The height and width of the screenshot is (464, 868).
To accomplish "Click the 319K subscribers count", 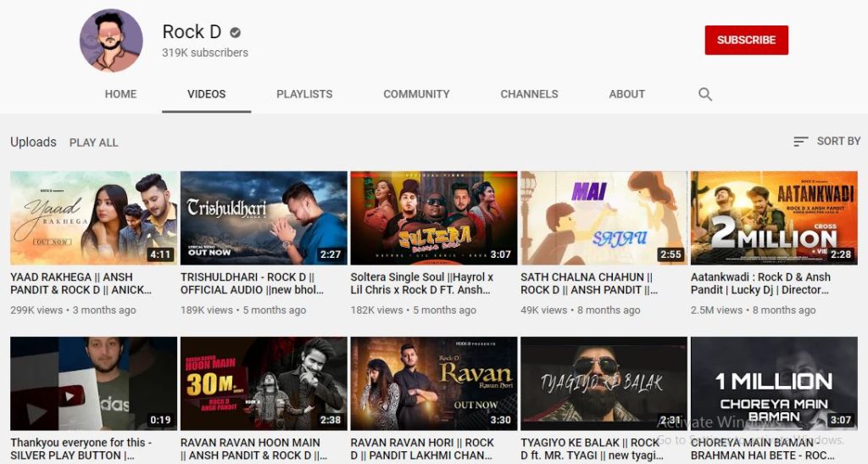I will click(205, 53).
